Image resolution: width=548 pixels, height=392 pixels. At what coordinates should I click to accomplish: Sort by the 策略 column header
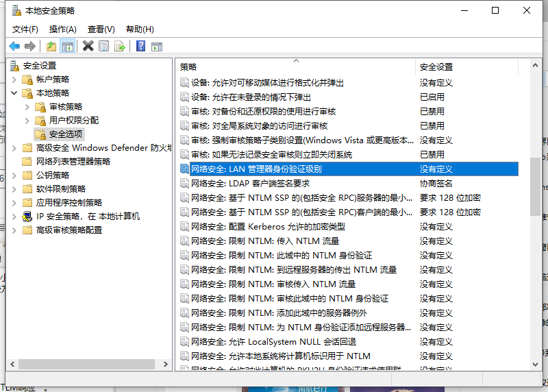296,66
